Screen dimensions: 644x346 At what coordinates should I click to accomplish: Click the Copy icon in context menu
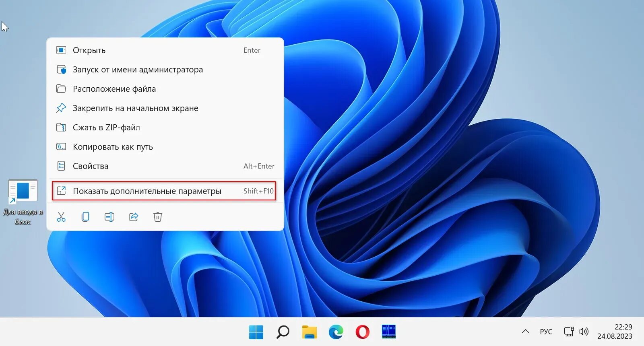coord(85,217)
